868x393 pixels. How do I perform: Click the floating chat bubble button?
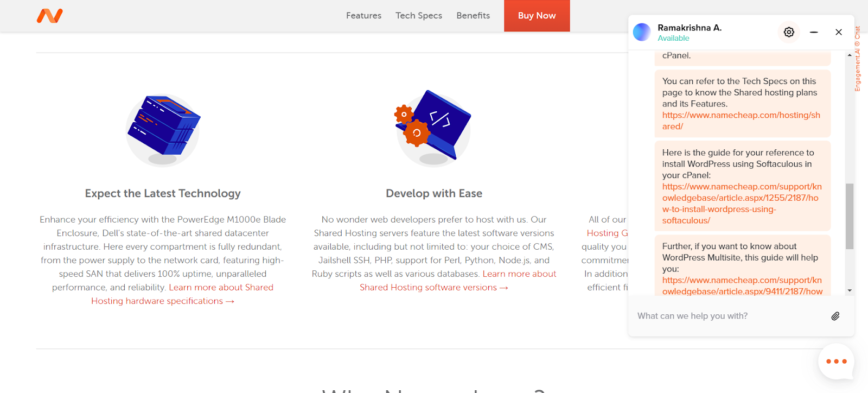(x=836, y=362)
